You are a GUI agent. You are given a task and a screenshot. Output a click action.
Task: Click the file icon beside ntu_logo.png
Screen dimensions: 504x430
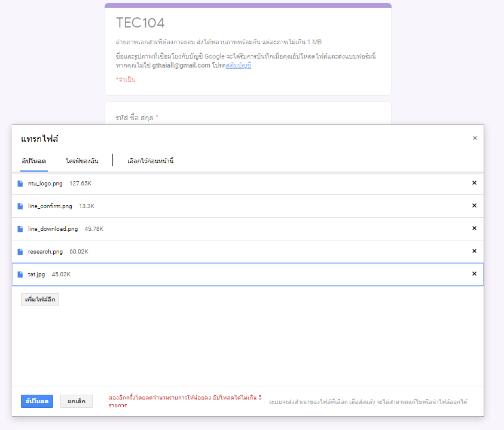(x=20, y=184)
